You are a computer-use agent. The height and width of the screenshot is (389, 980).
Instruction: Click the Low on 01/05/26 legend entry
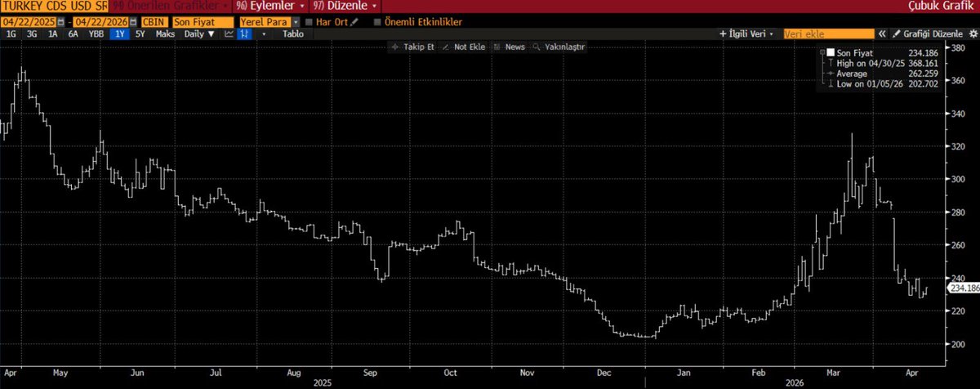pyautogui.click(x=871, y=84)
